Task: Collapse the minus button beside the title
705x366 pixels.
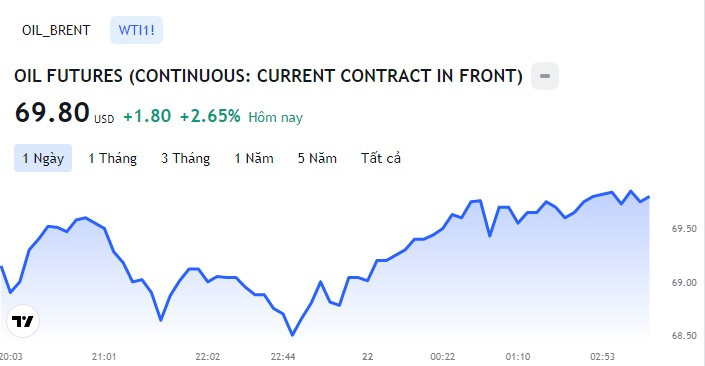Action: [545, 76]
